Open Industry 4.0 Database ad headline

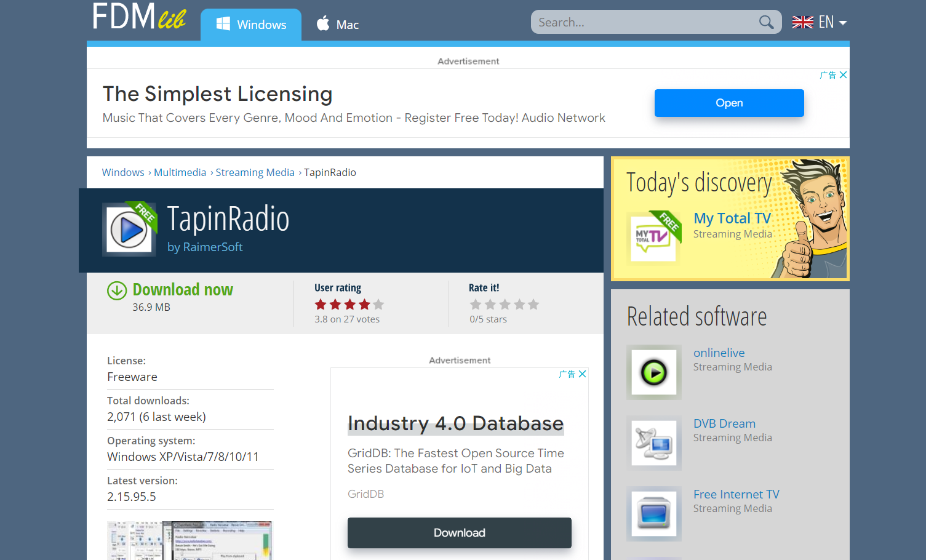pos(455,423)
